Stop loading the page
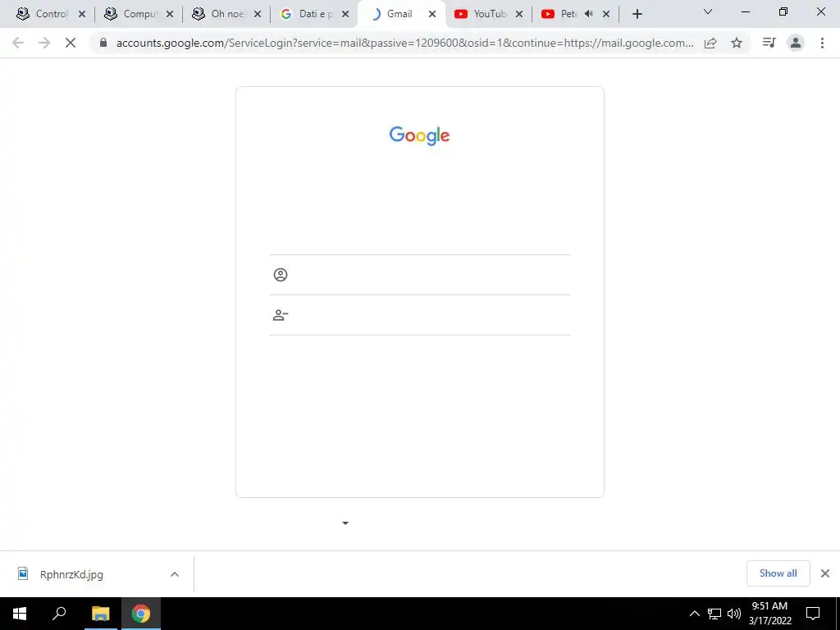This screenshot has height=630, width=840. 71,43
